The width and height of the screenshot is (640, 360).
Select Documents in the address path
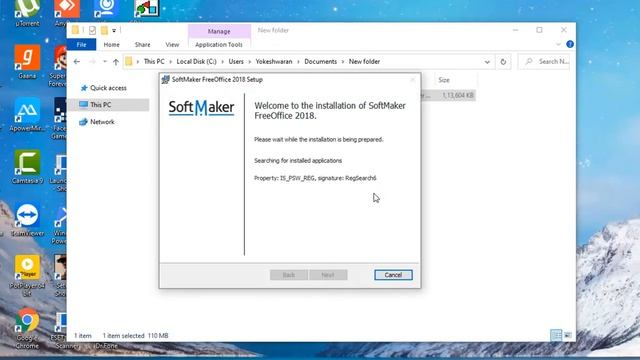point(320,62)
